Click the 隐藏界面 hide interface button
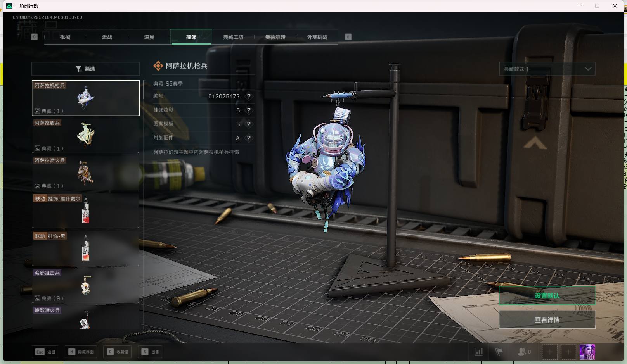This screenshot has height=364, width=627. click(x=81, y=352)
